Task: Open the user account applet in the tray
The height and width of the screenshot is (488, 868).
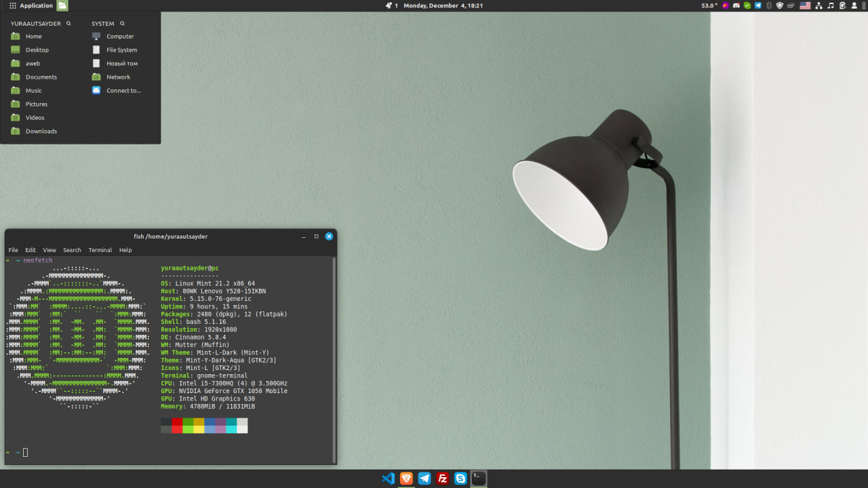Action: (x=854, y=5)
